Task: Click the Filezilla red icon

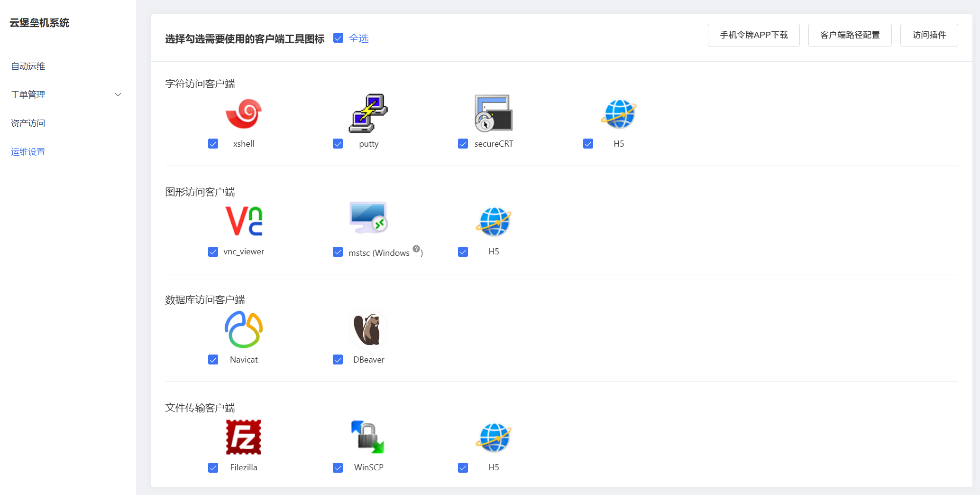Action: point(244,437)
